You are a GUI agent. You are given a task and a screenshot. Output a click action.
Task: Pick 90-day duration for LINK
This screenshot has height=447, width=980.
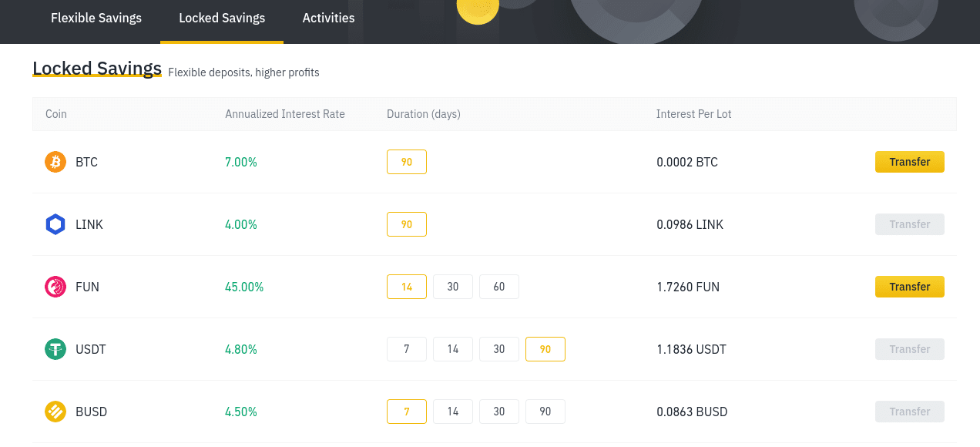(x=407, y=224)
